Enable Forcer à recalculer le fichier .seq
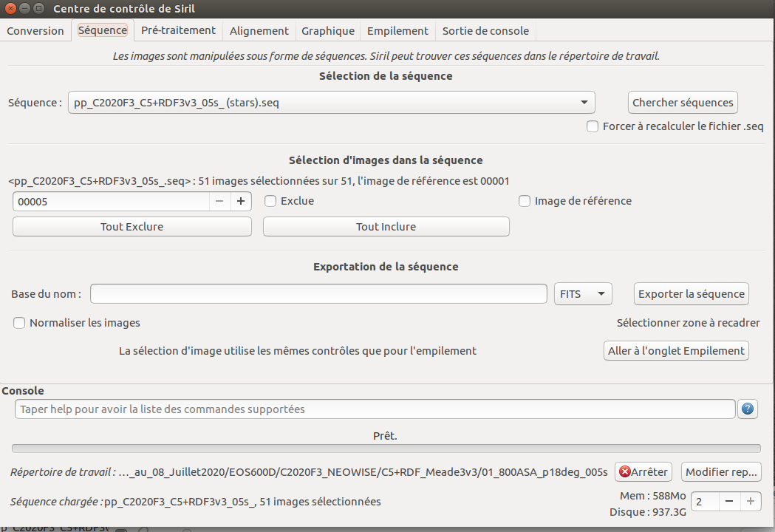775x532 pixels. [x=592, y=126]
